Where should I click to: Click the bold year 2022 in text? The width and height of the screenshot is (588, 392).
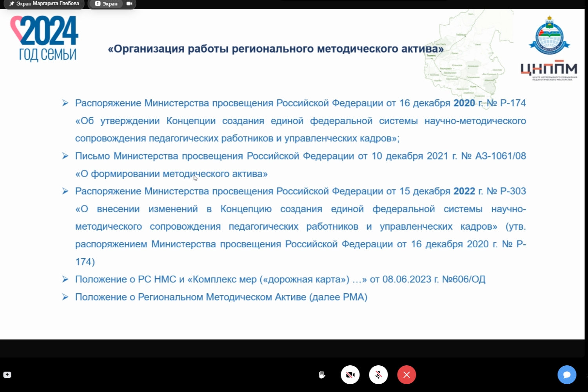464,191
